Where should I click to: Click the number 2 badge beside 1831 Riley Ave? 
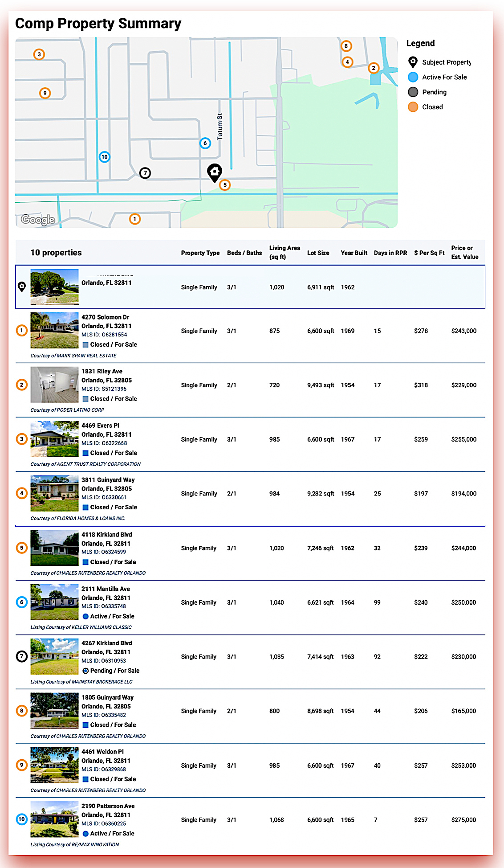(x=22, y=385)
